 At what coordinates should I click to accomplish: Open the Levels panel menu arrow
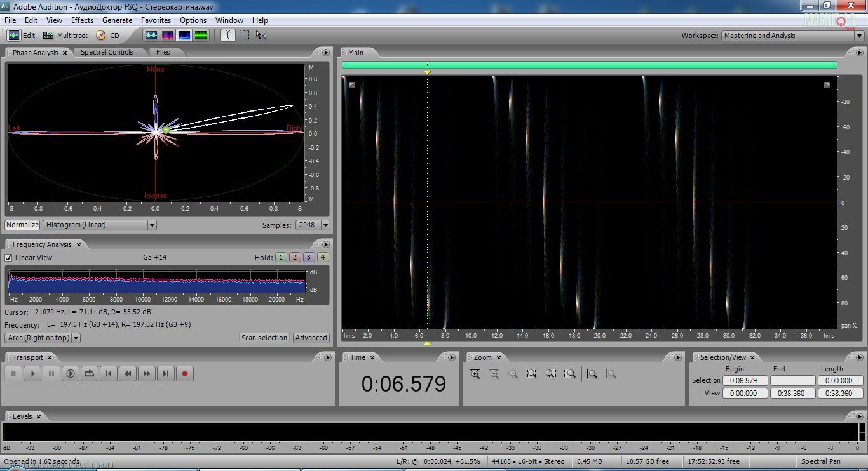859,416
